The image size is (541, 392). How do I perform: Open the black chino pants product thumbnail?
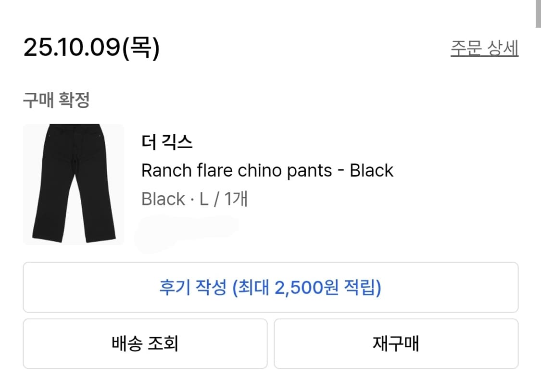click(x=74, y=184)
